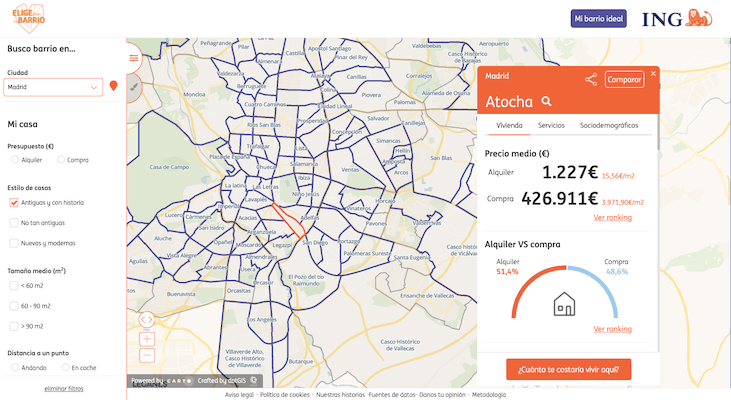Click the San Isidro map label
Image resolution: width=731 pixels, height=400 pixels.
211,228
